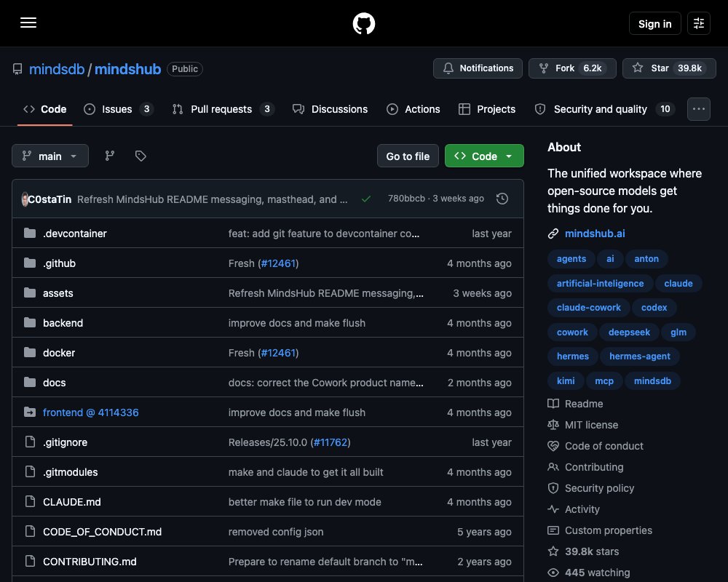The width and height of the screenshot is (728, 582).
Task: Open the docker folder
Action: click(x=59, y=353)
